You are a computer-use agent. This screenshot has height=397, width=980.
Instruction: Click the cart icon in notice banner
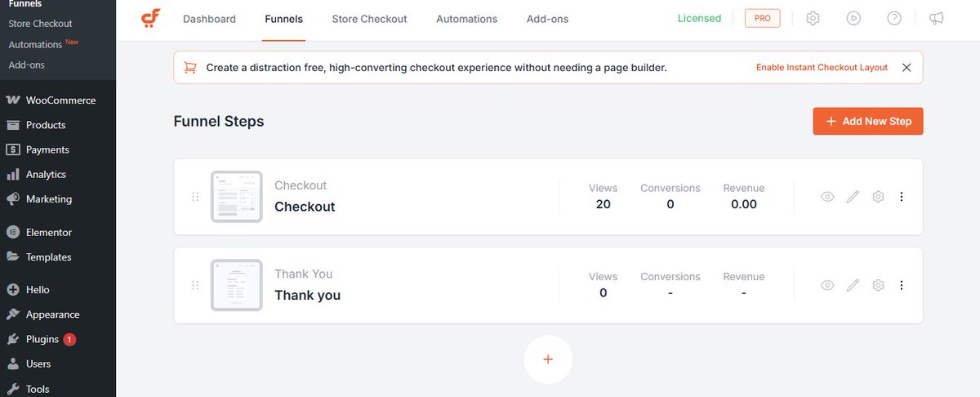coord(190,68)
